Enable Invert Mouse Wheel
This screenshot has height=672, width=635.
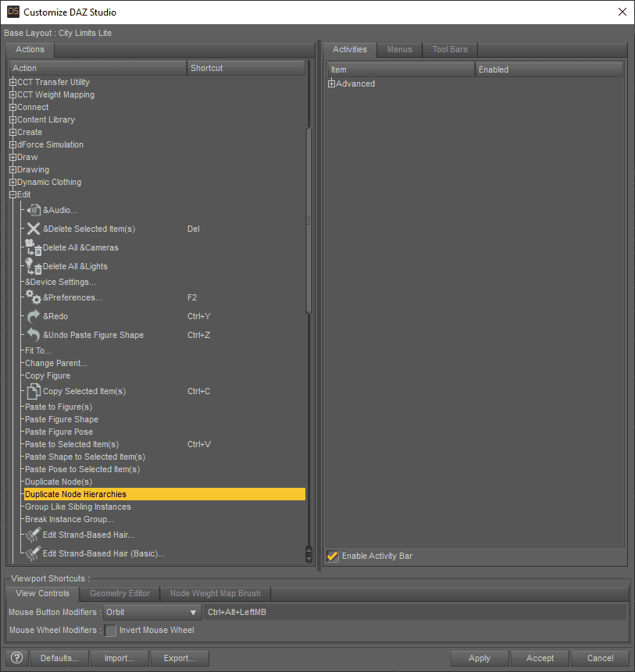point(110,630)
